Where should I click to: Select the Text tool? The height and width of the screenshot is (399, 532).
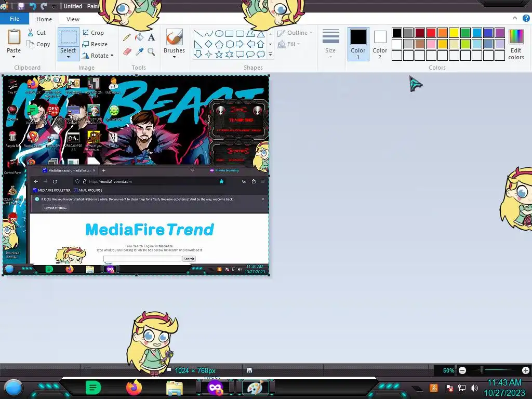coord(151,37)
